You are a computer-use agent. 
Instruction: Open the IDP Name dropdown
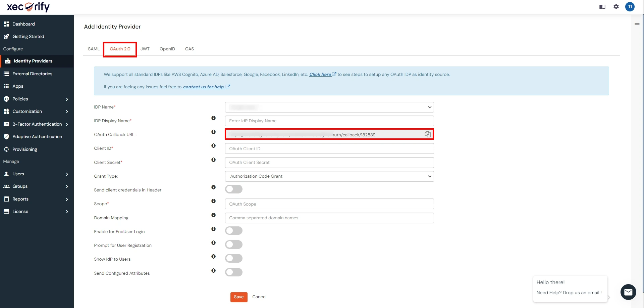329,107
